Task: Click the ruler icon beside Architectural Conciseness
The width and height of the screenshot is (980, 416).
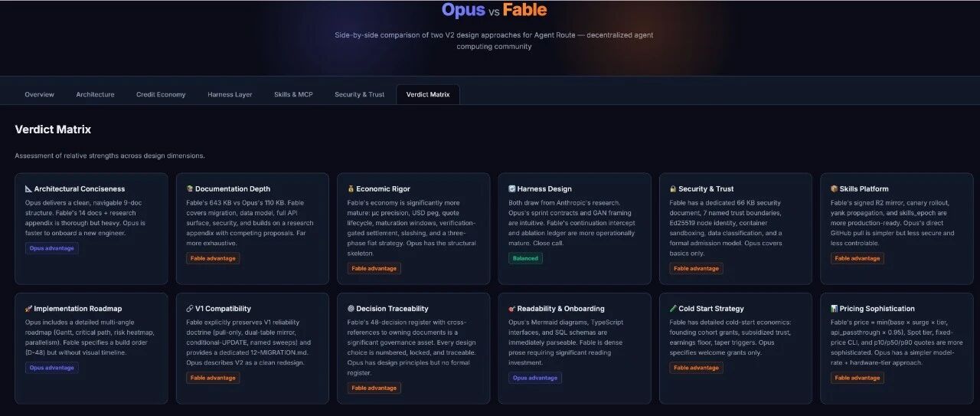Action: (29, 188)
